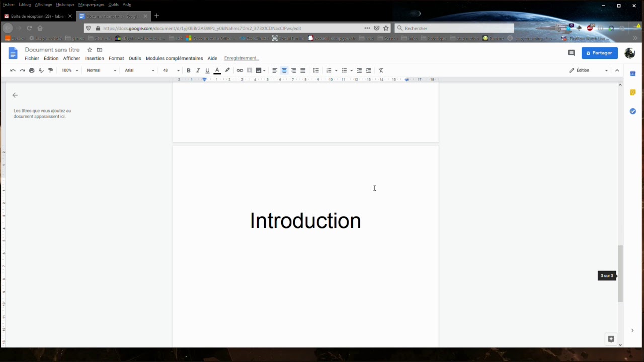Open the Arial font dropdown
Image resolution: width=644 pixels, height=362 pixels.
pos(139,70)
